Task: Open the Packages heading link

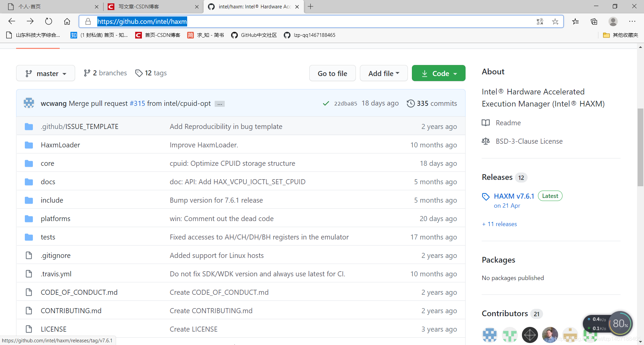Action: (498, 260)
